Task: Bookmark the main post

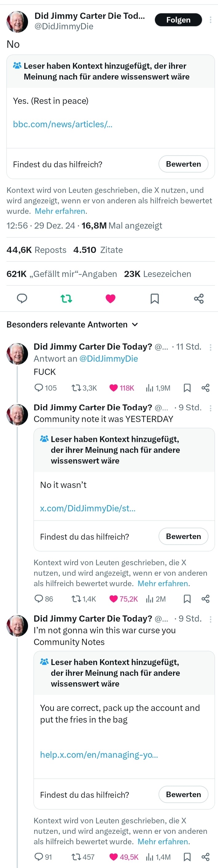Action: tap(155, 298)
